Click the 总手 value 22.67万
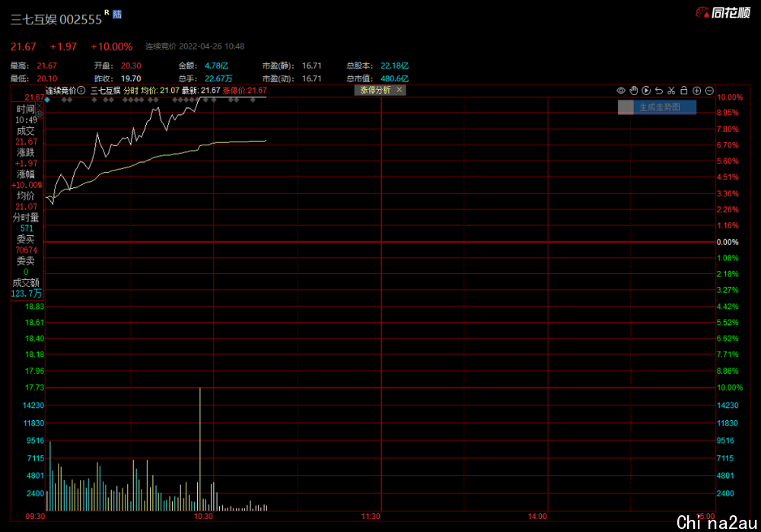Image resolution: width=761 pixels, height=532 pixels. [218, 78]
